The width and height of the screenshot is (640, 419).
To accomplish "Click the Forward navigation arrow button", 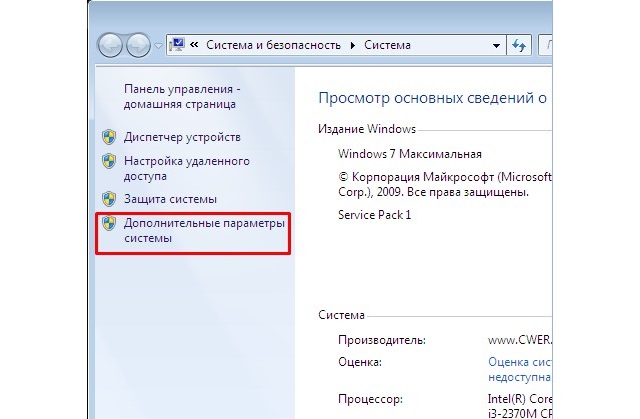I will 138,45.
